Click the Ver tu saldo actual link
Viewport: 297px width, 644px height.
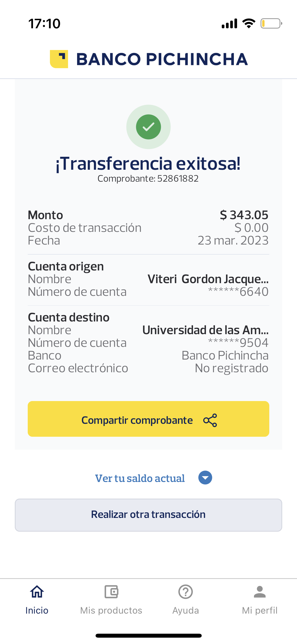pyautogui.click(x=140, y=478)
